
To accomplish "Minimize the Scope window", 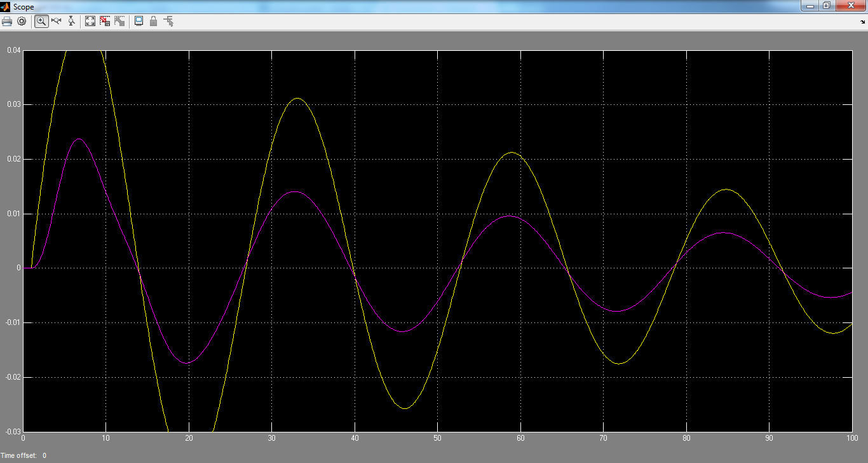I will click(x=810, y=6).
